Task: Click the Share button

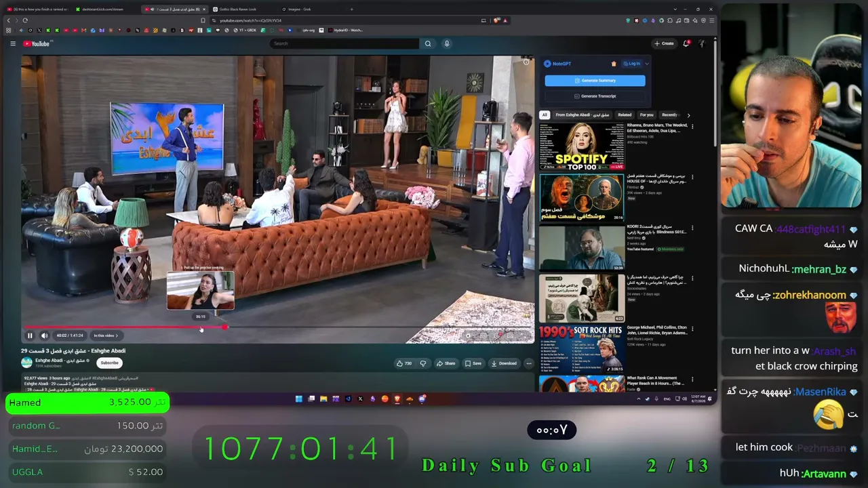Action: (446, 363)
